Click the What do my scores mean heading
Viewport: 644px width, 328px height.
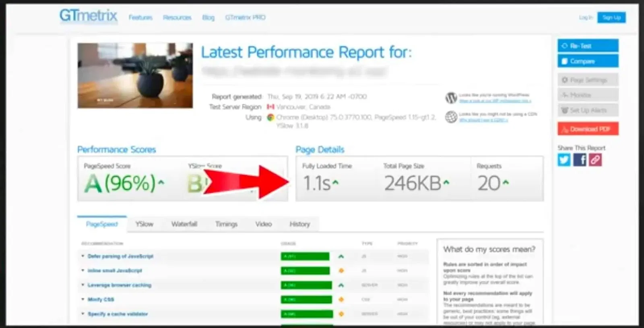point(489,250)
